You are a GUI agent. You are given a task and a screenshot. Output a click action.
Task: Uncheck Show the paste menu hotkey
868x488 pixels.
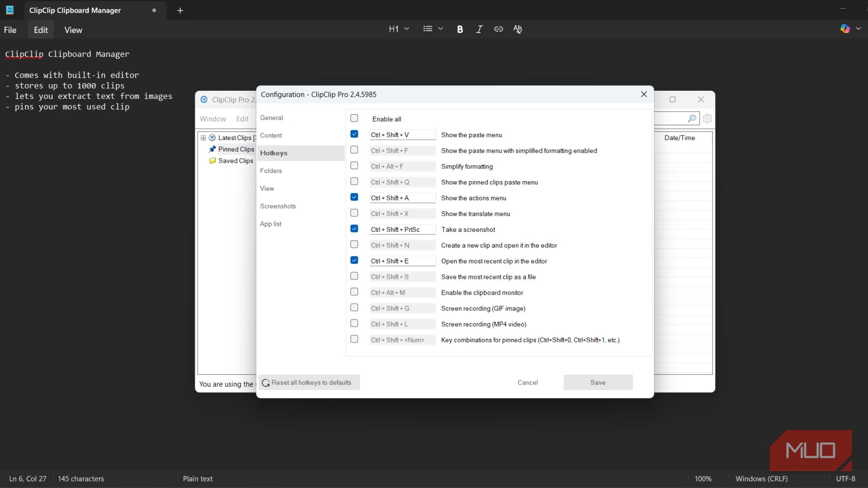(354, 134)
